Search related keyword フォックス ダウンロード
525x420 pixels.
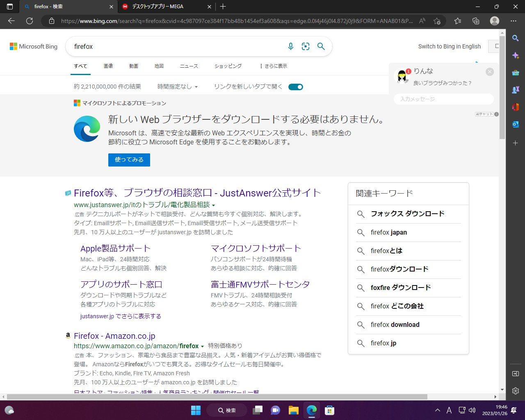[x=409, y=214]
